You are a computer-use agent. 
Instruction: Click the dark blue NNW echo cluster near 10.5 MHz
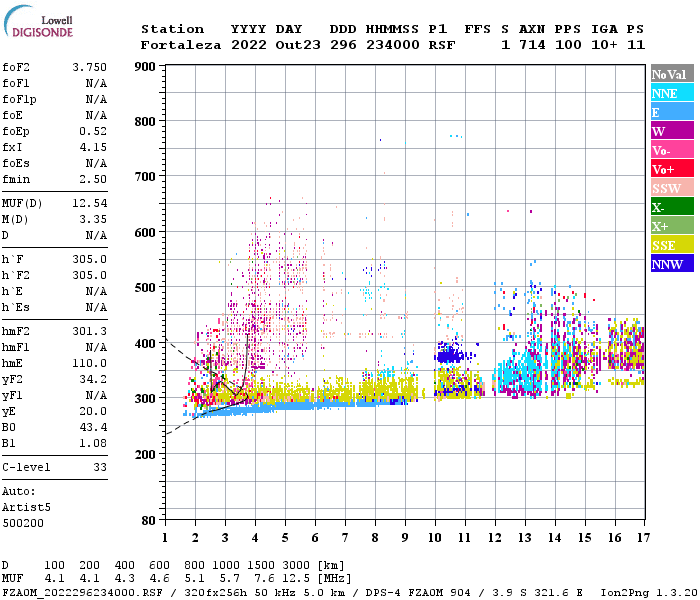[x=450, y=355]
